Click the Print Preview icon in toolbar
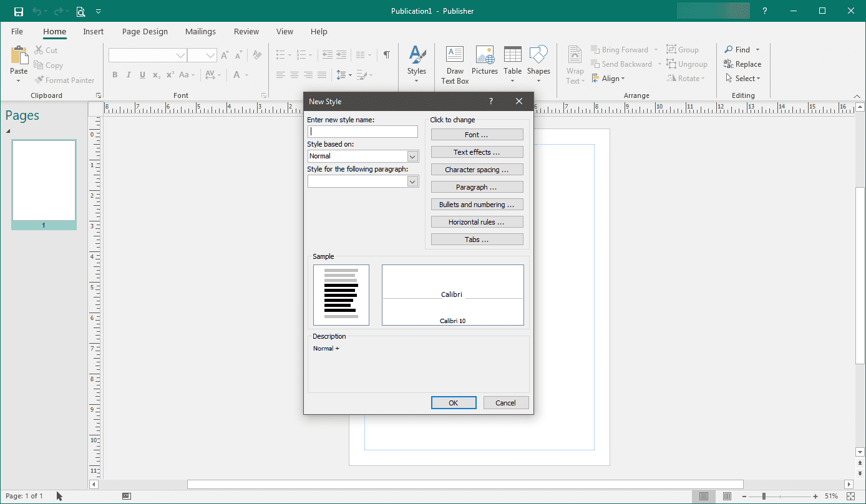This screenshot has width=866, height=504. (80, 11)
